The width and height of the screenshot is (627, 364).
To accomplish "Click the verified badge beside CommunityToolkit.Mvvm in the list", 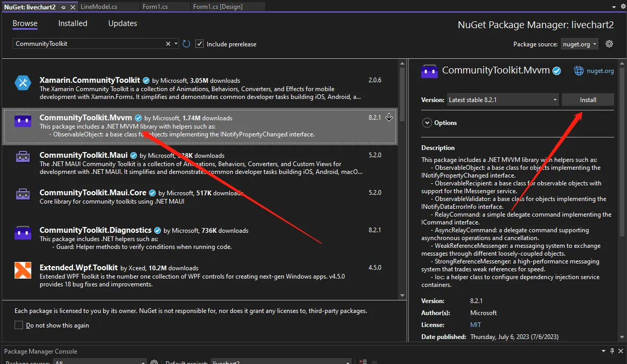I will tap(139, 118).
